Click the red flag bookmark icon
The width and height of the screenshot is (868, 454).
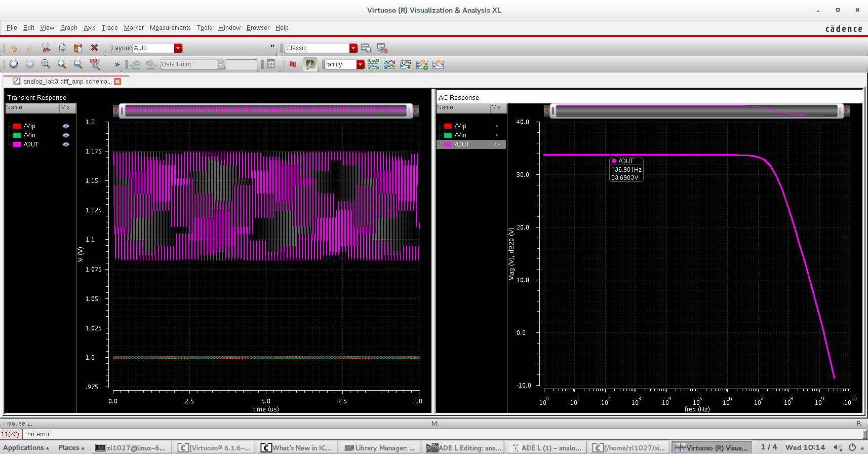293,64
